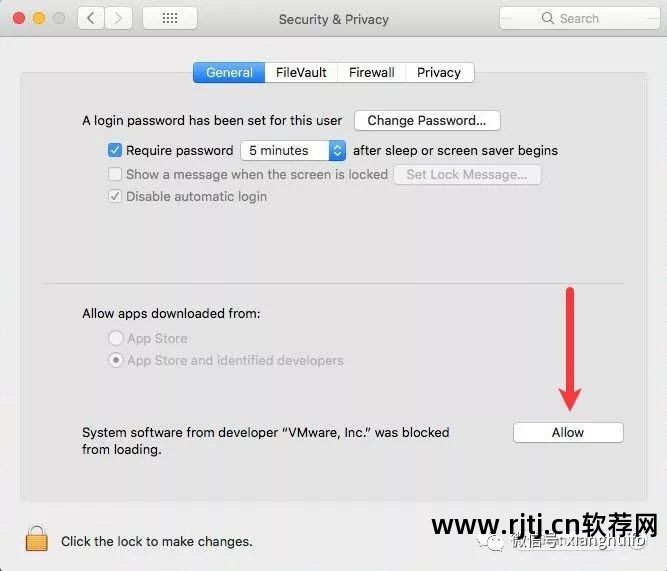667x571 pixels.
Task: Toggle the Require password checkbox
Action: point(115,150)
